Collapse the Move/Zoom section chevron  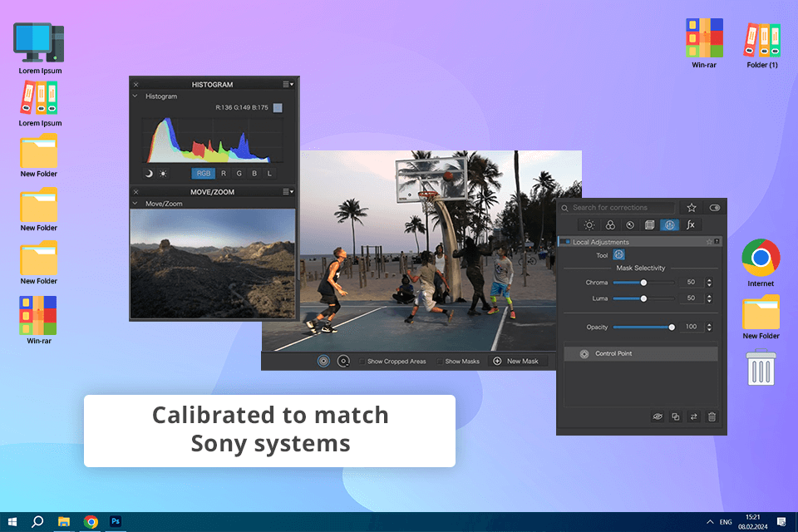click(135, 203)
